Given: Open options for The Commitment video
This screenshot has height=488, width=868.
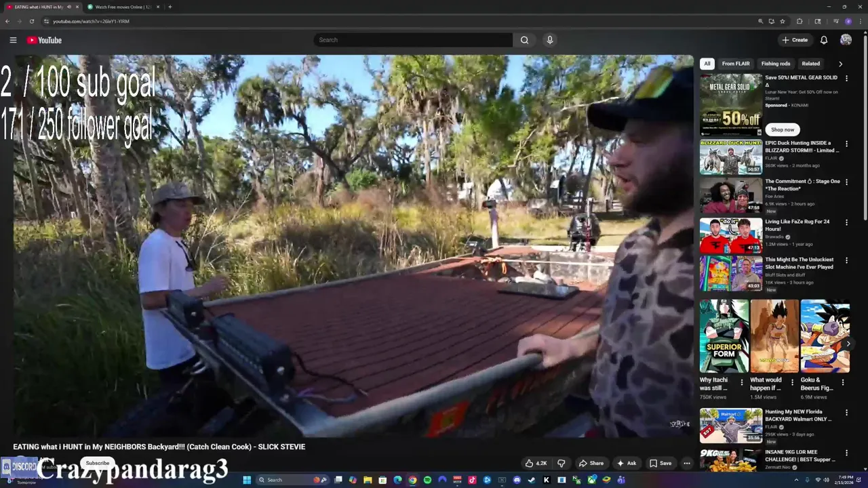Looking at the screenshot, I should point(846,182).
